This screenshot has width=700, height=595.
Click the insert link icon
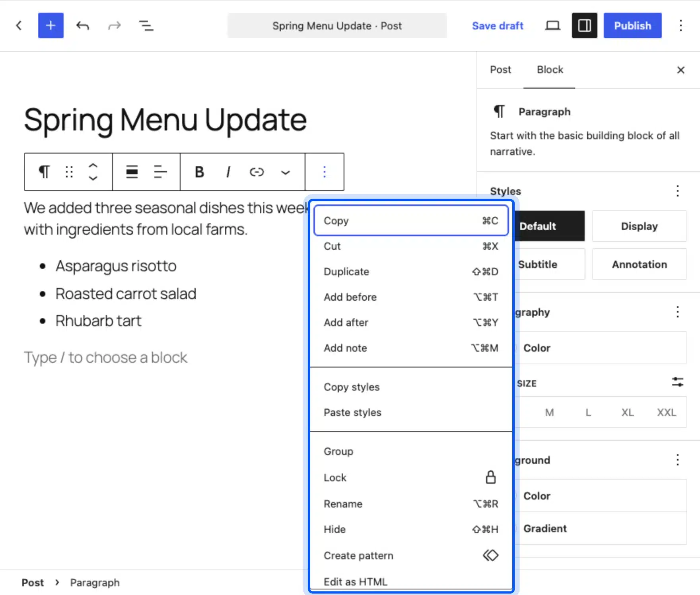257,172
